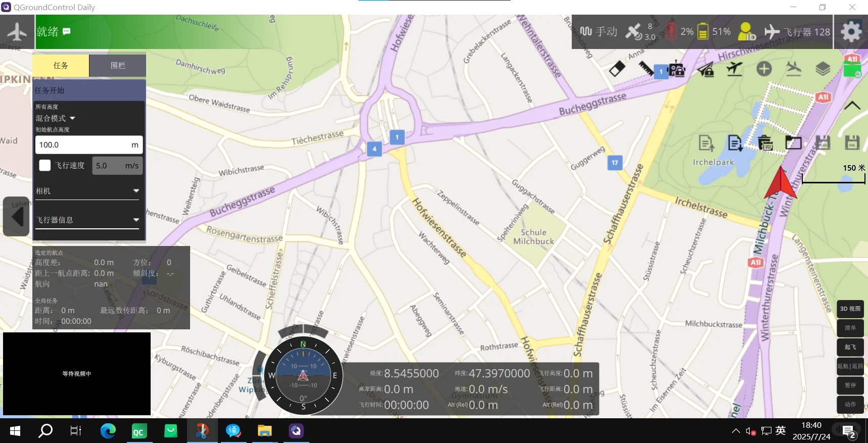Click the red 2% battery warning indicator
Image resolution: width=868 pixels, height=443 pixels.
click(x=679, y=31)
